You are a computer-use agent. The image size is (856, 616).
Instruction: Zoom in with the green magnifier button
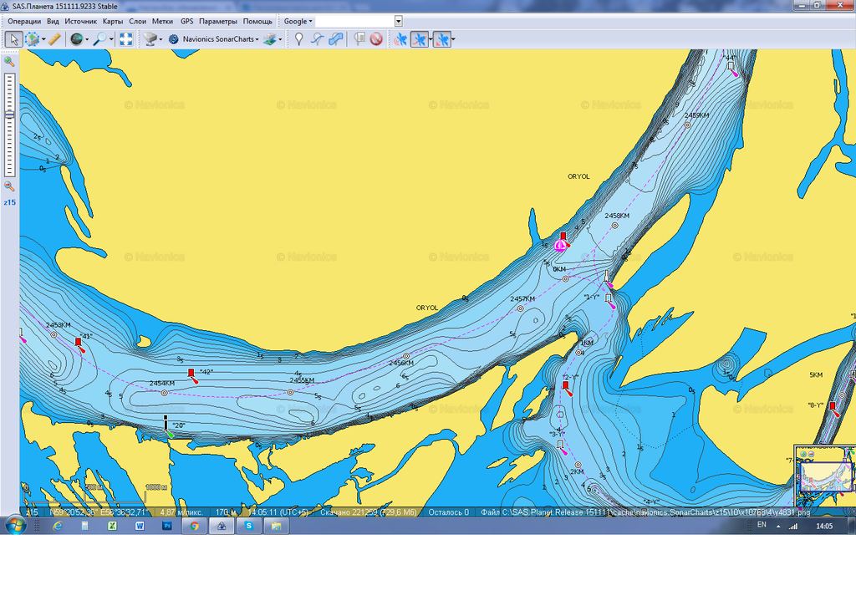point(9,62)
